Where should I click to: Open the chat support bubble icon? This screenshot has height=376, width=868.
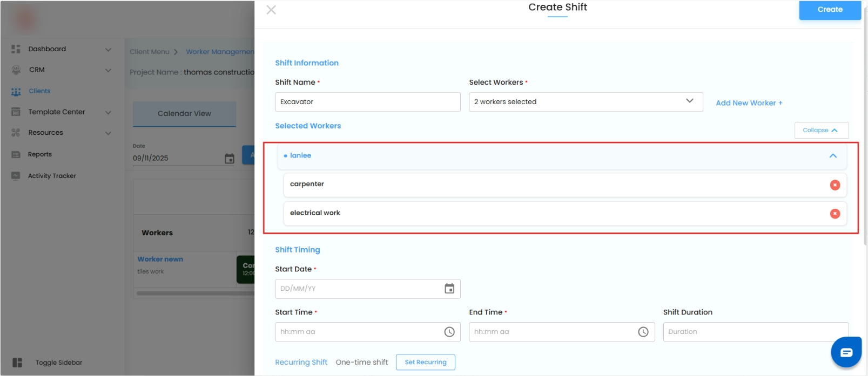click(x=846, y=352)
